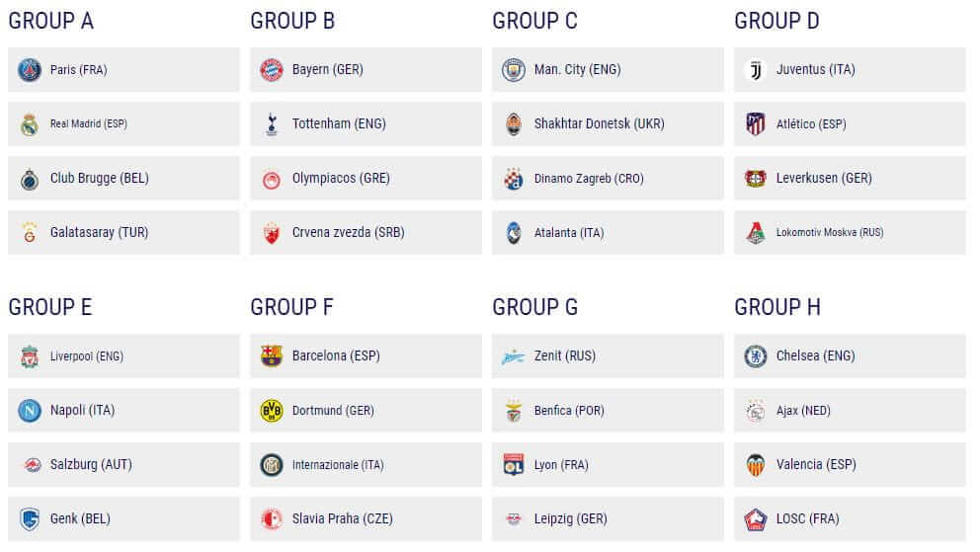Select the Liverpool club crest
The height and width of the screenshot is (552, 980).
click(x=30, y=356)
